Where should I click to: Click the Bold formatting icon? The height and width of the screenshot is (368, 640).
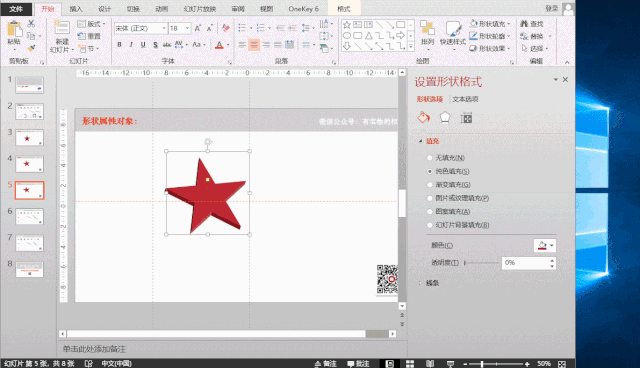(119, 44)
